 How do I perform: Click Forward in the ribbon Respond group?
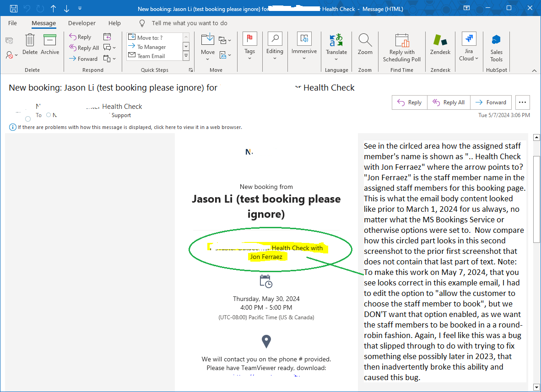(x=83, y=59)
